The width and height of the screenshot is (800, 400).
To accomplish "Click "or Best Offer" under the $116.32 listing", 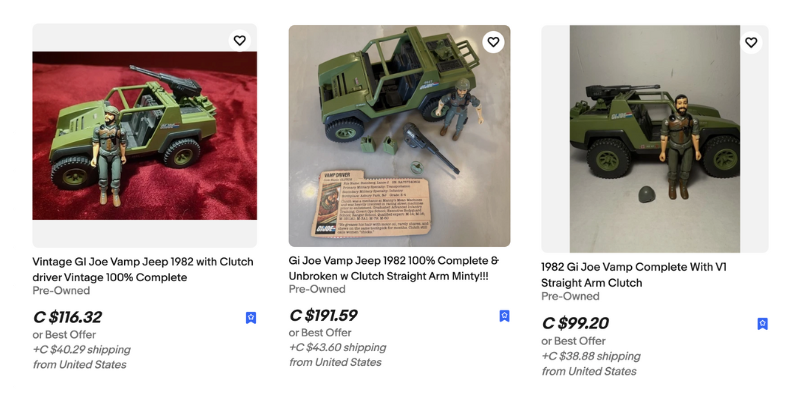I will coord(64,335).
